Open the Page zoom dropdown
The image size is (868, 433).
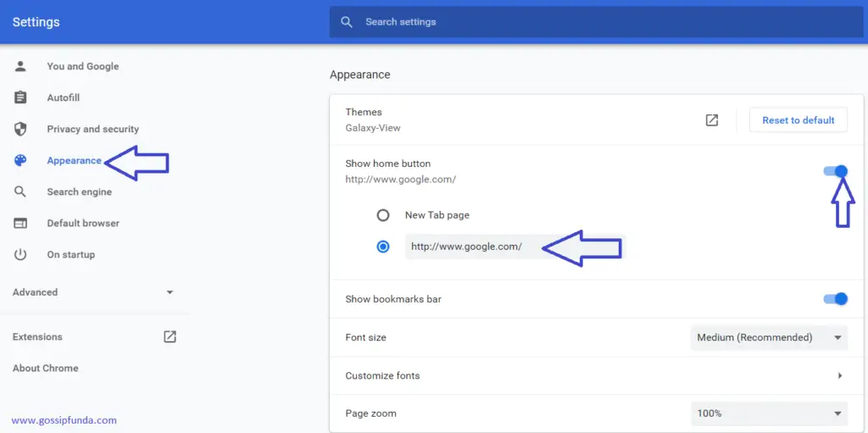pyautogui.click(x=769, y=414)
